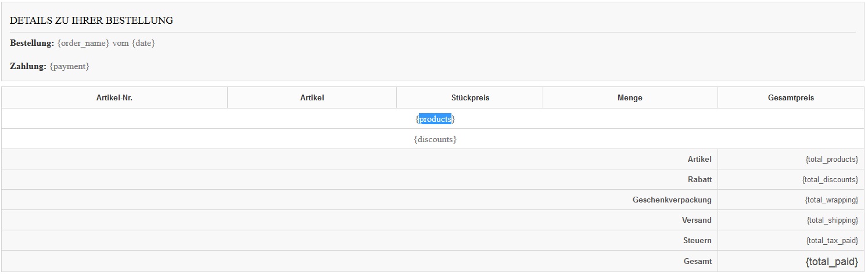Click the Gesamt row label

click(698, 262)
